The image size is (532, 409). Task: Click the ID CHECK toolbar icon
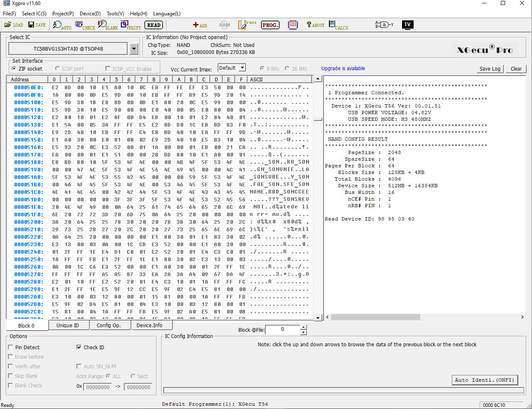pos(85,25)
